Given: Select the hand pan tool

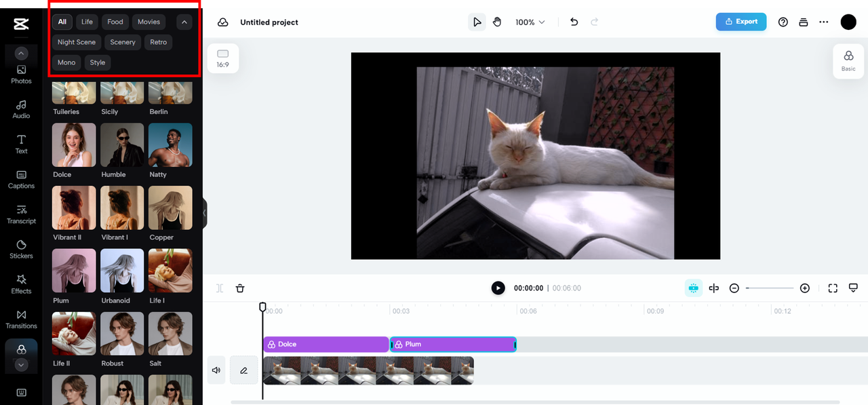Looking at the screenshot, I should pos(497,22).
